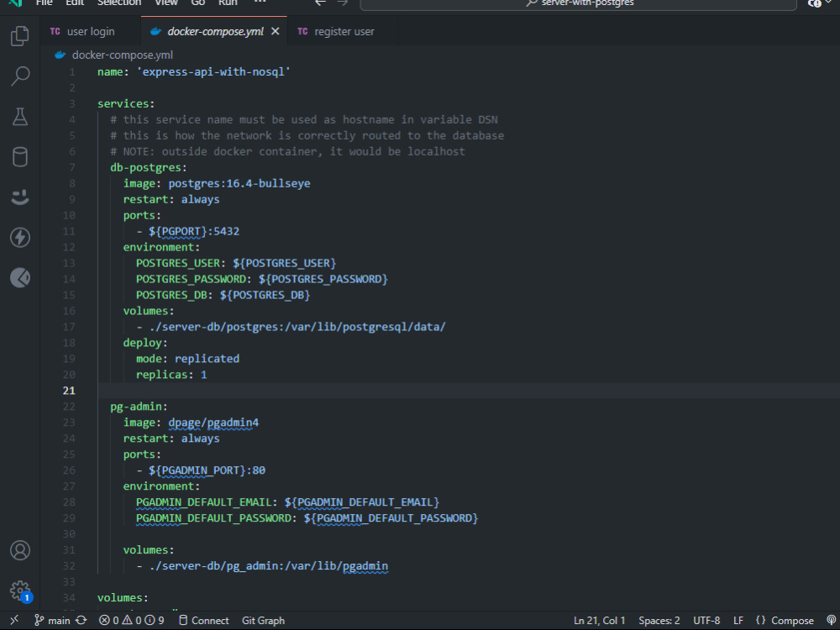The width and height of the screenshot is (840, 630).
Task: Click the main branch indicator
Action: (52, 621)
